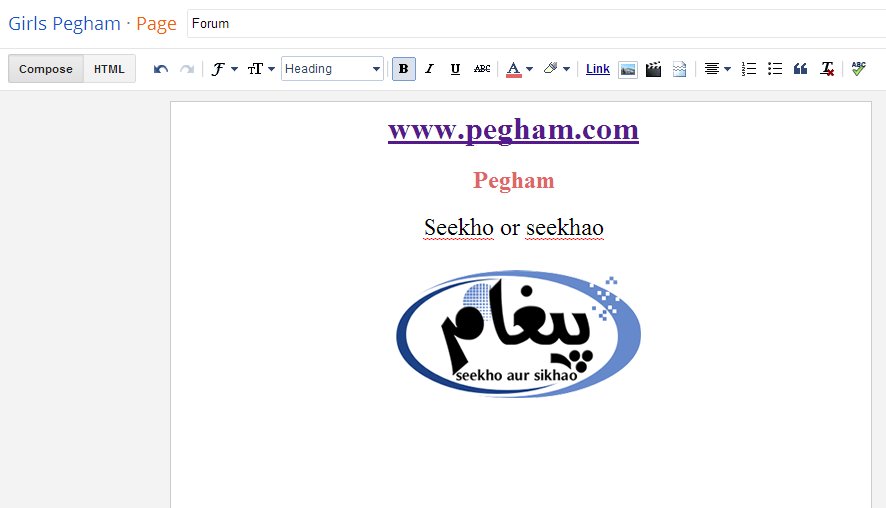Click the Redo arrow icon
The width and height of the screenshot is (886, 508).
point(186,69)
